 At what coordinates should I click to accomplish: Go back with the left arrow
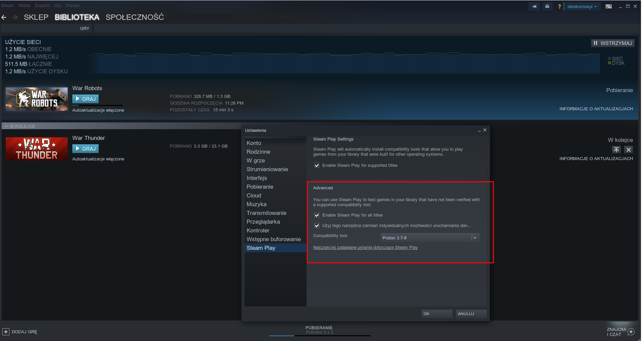4,17
